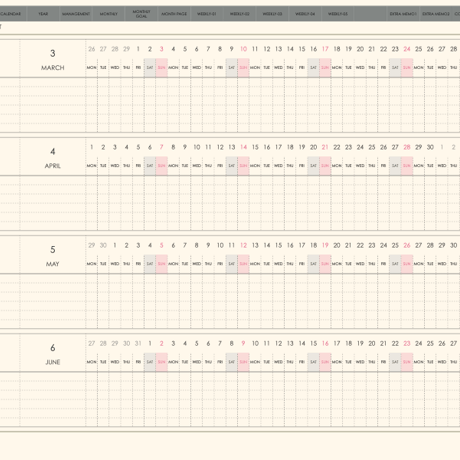This screenshot has height=460, width=460.
Task: Click date 19 in the May row
Action: coord(325,245)
